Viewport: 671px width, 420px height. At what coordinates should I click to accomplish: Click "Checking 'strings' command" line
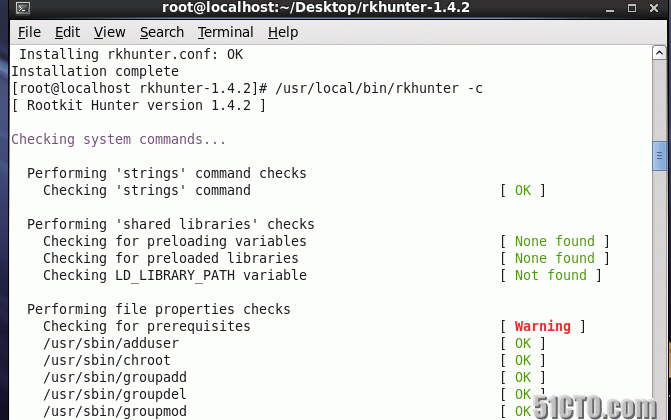pos(147,190)
